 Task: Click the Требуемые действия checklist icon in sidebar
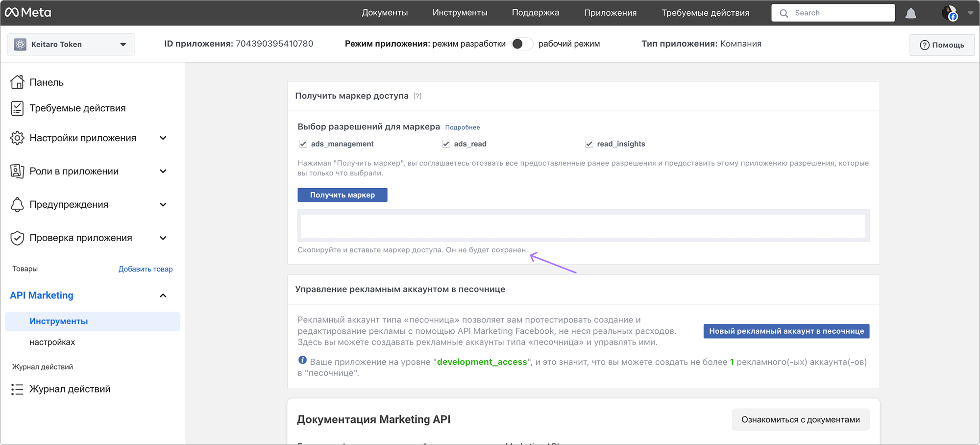(17, 108)
